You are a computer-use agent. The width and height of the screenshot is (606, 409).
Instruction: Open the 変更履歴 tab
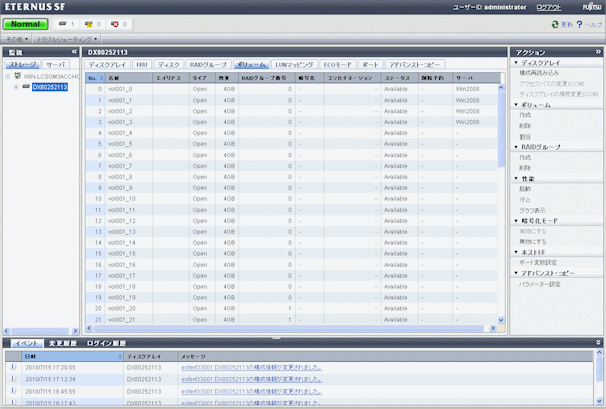pyautogui.click(x=63, y=343)
